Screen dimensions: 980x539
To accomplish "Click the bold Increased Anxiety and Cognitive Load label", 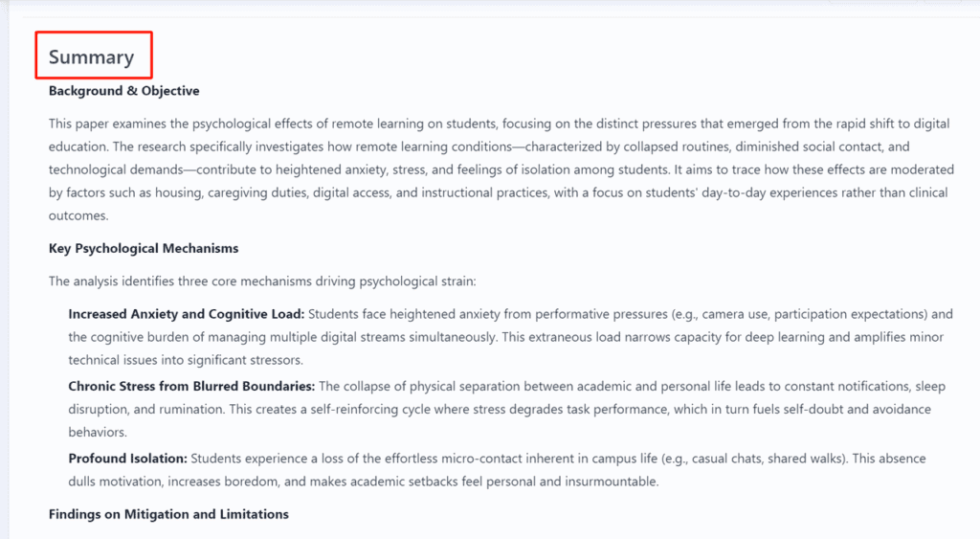I will coord(187,314).
